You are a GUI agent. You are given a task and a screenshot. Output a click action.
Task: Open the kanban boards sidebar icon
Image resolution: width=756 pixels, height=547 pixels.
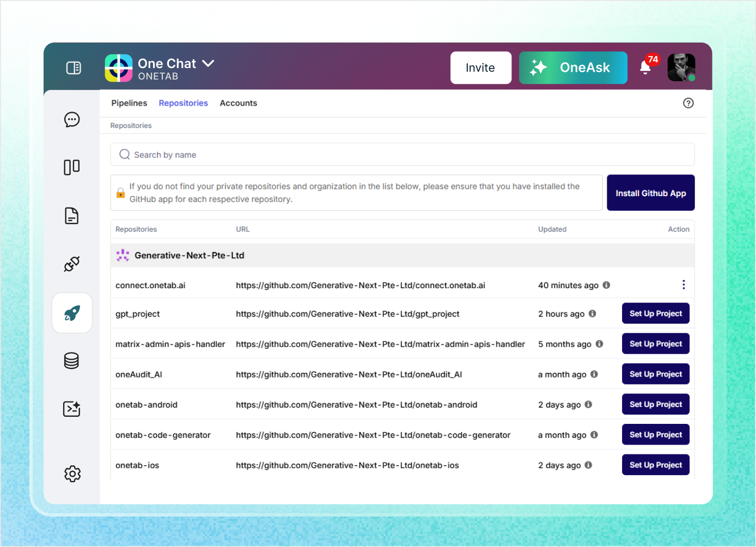coord(72,167)
